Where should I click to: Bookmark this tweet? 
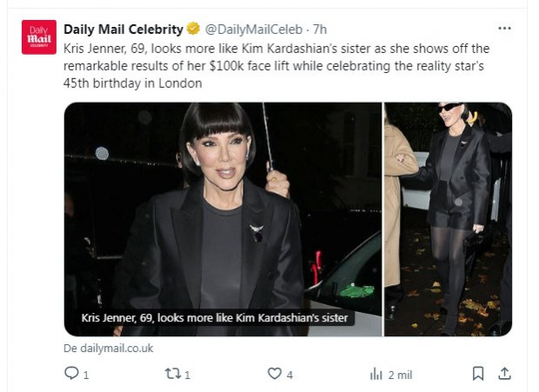477,374
